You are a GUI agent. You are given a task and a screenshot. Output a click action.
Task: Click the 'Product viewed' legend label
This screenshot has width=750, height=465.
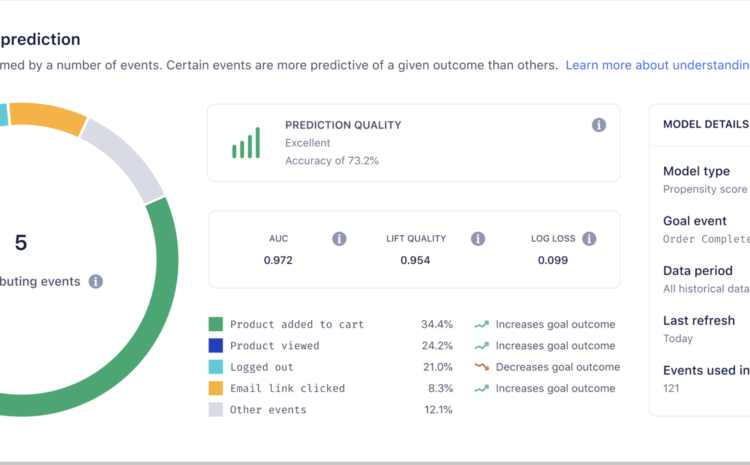coord(275,346)
